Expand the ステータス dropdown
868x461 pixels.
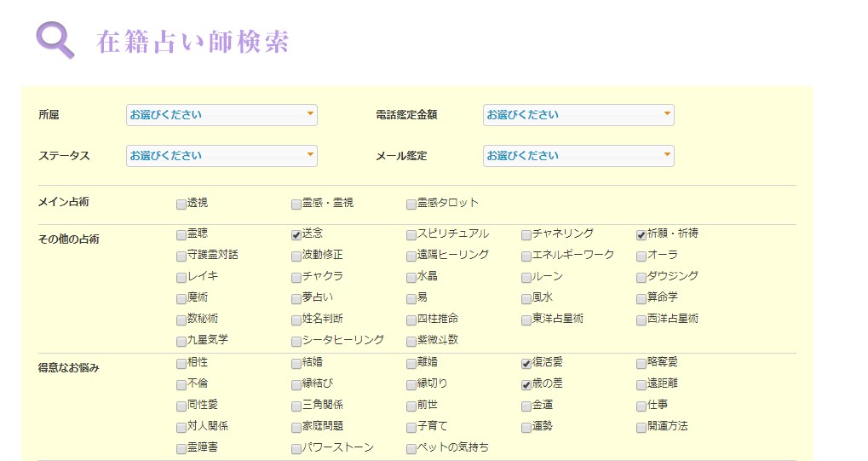pyautogui.click(x=221, y=156)
